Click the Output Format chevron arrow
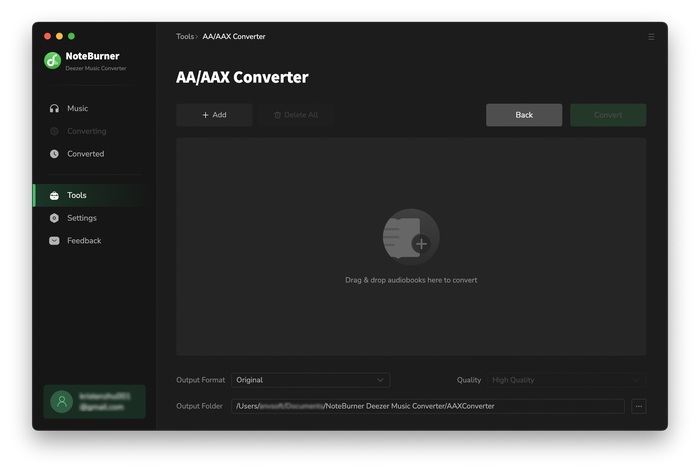The height and width of the screenshot is (473, 700). [380, 380]
